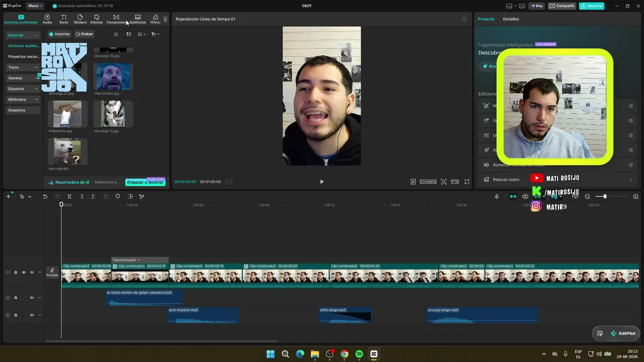
Task: Split the clip at the playhead
Action: (x=69, y=197)
